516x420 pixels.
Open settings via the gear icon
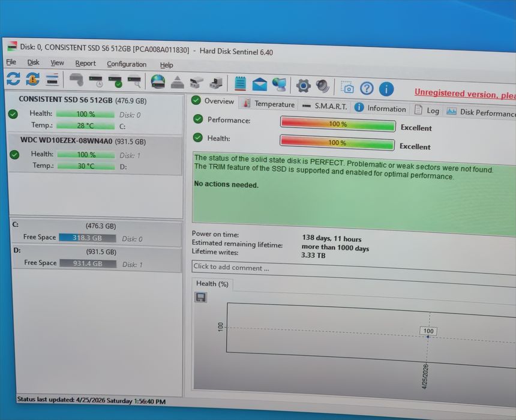(x=304, y=86)
